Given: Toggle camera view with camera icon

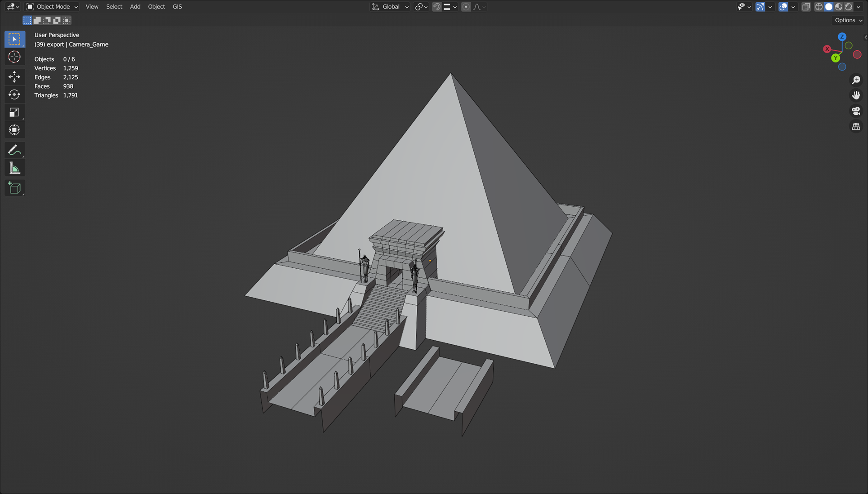Looking at the screenshot, I should point(856,111).
